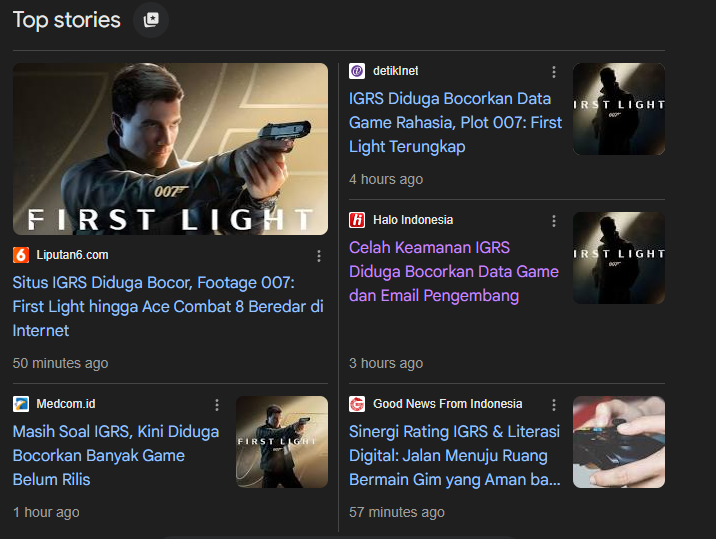Click the '50 minutes ago' timestamp
This screenshot has height=539, width=716.
pos(60,363)
